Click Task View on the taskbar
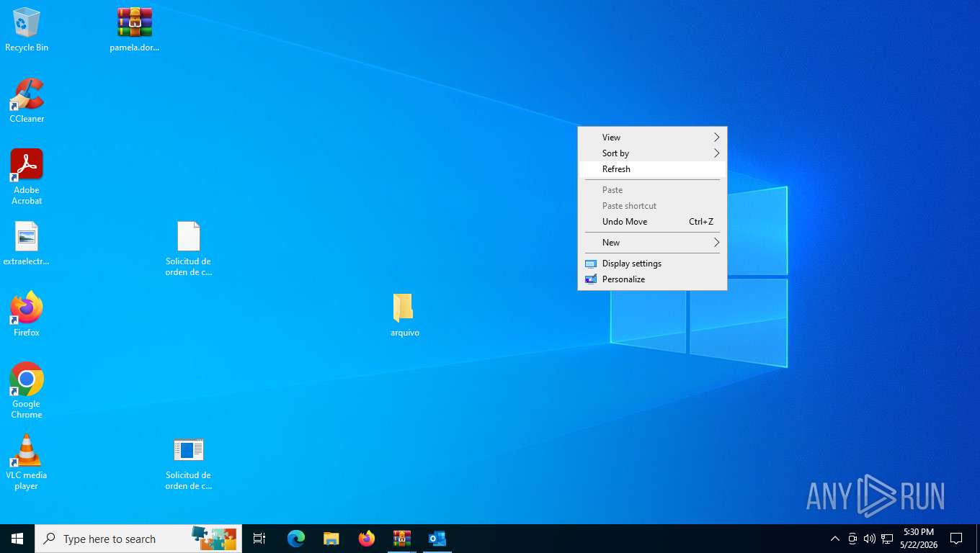This screenshot has height=553, width=980. 259,539
